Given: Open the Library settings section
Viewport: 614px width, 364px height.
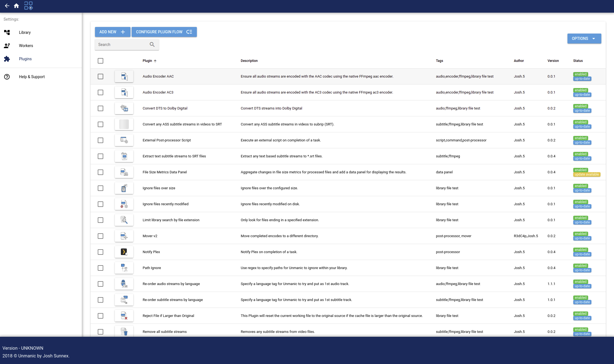Looking at the screenshot, I should click(25, 32).
